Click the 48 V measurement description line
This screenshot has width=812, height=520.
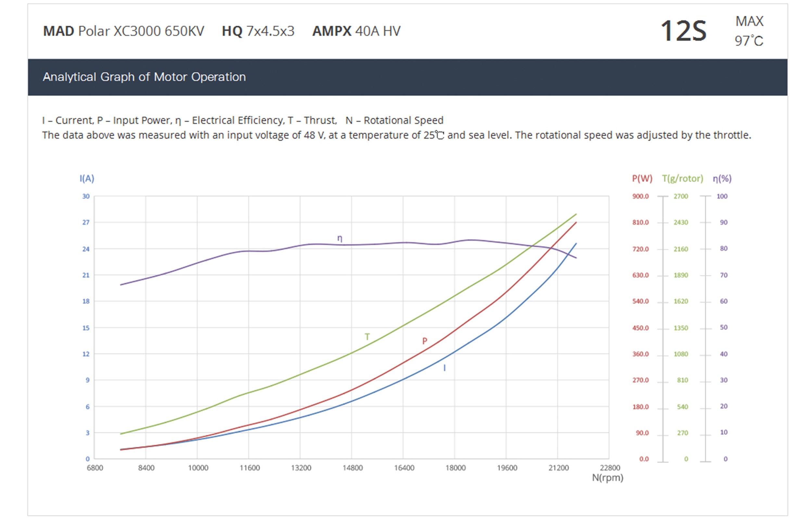point(396,135)
